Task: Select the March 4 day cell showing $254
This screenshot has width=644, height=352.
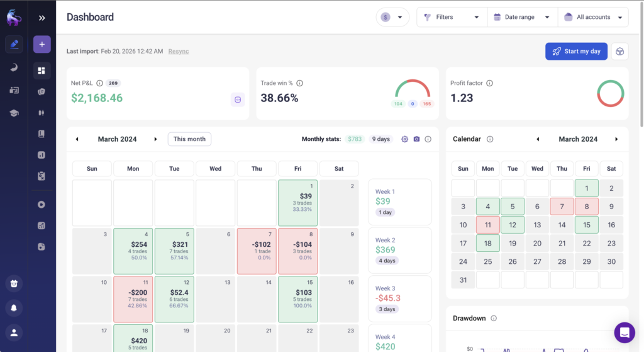Action: [x=133, y=251]
